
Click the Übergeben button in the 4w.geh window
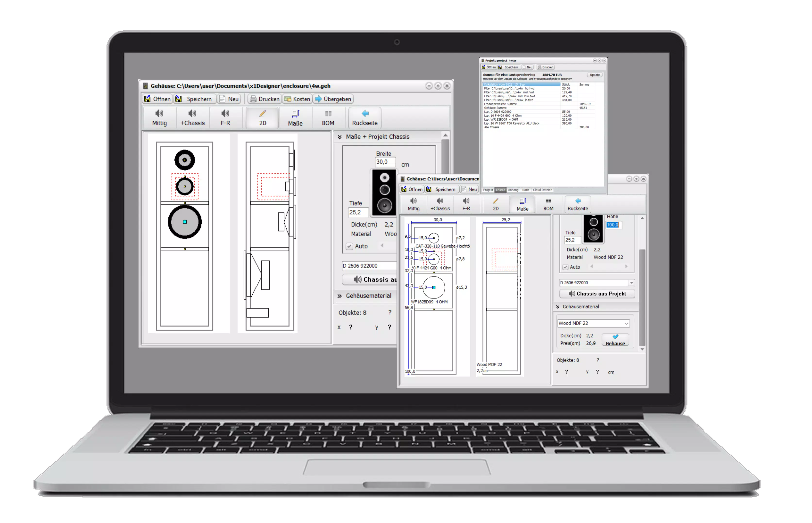coord(333,99)
